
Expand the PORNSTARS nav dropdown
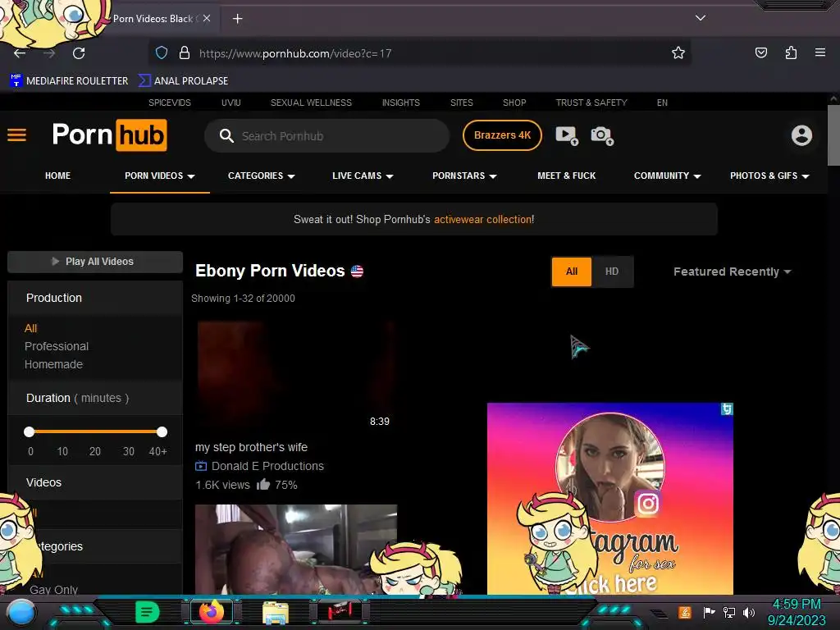click(464, 176)
